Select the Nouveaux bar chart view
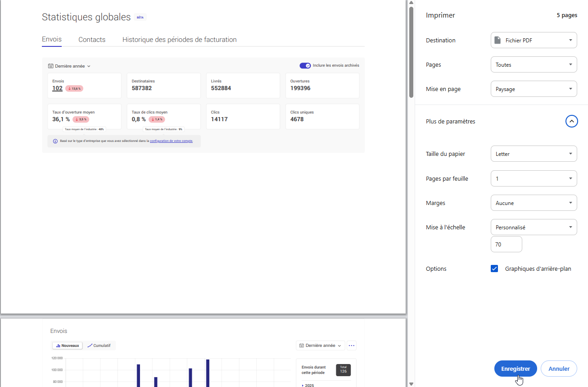 68,346
